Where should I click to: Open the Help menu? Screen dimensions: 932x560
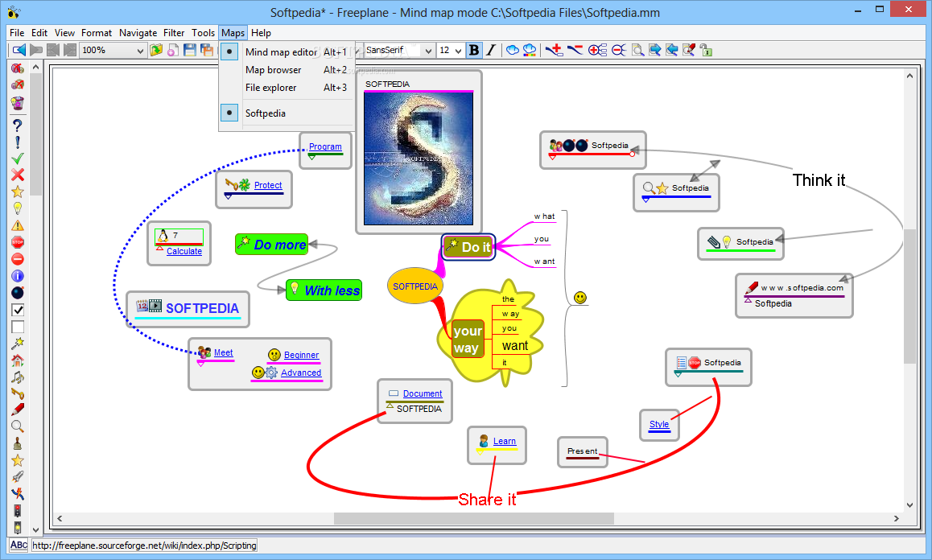click(261, 33)
